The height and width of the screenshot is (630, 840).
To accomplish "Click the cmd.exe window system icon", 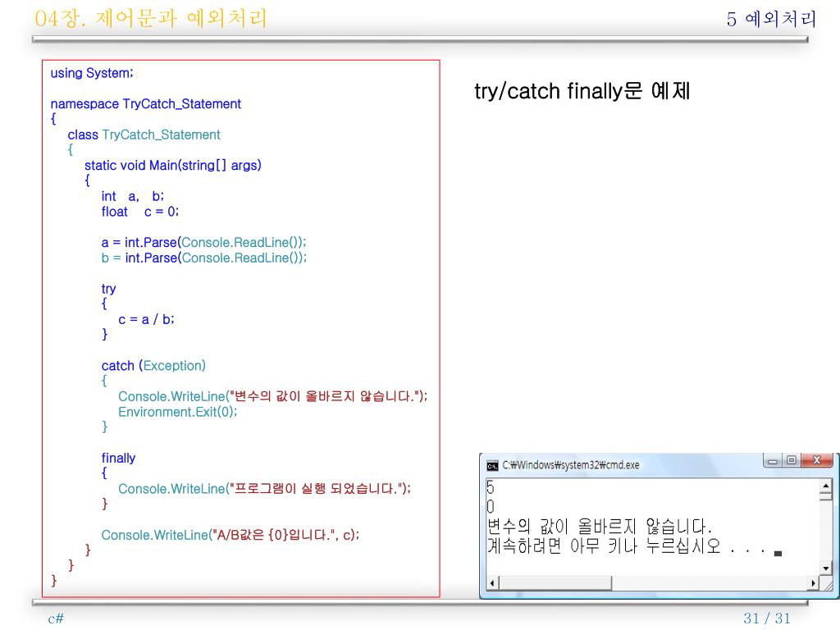I will pos(492,466).
